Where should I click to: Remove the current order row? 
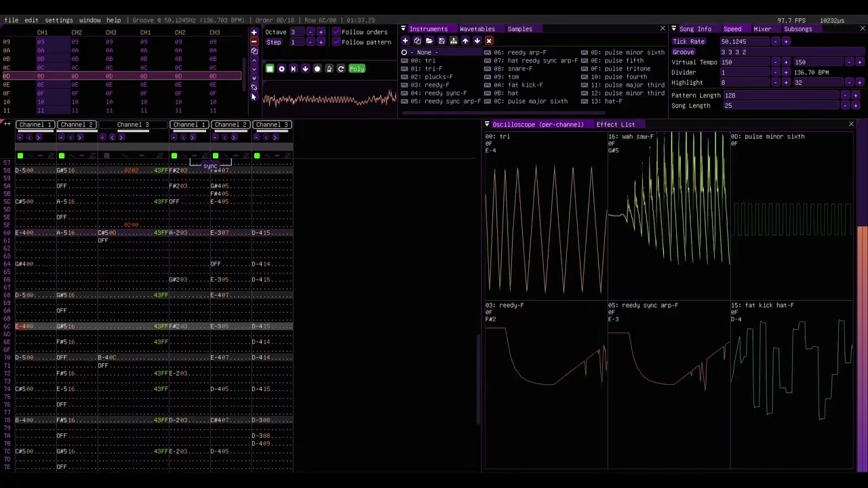[x=254, y=41]
